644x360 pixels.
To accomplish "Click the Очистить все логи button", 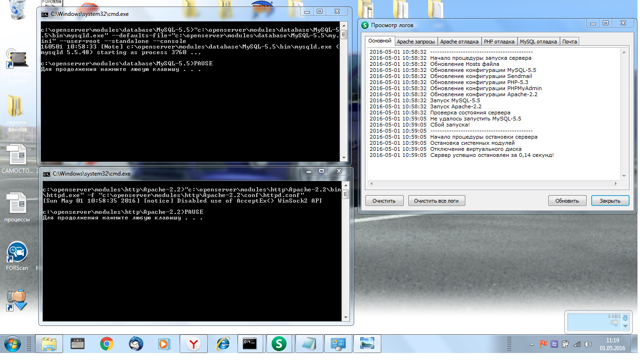I will [436, 201].
